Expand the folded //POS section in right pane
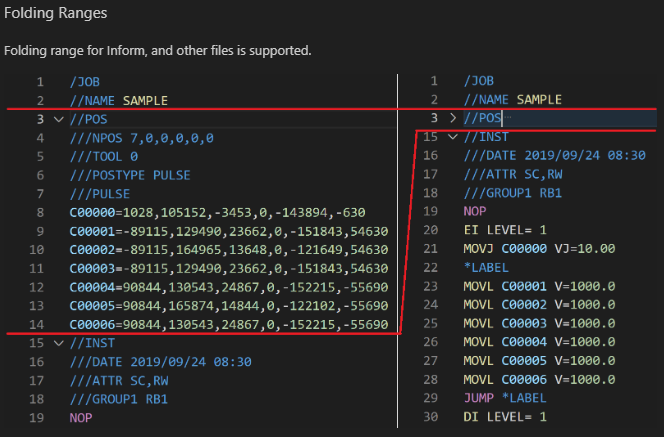Viewport: 664px width, 437px height. (452, 119)
